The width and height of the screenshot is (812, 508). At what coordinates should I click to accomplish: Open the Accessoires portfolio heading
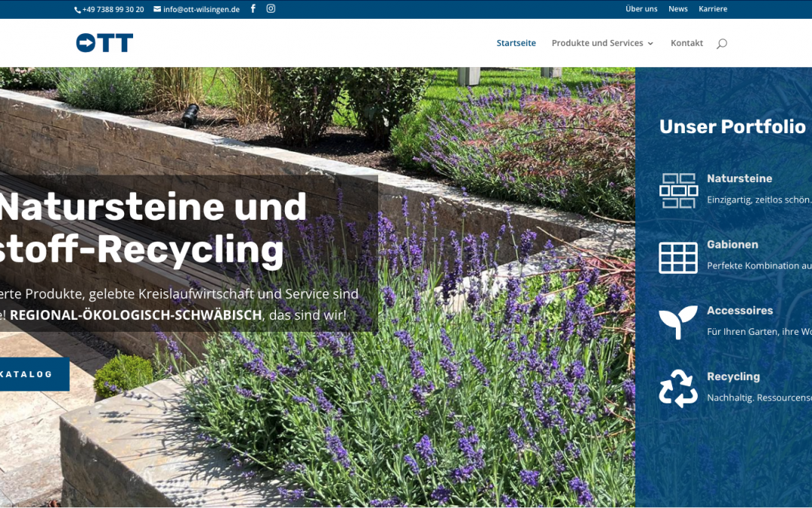[x=740, y=311]
